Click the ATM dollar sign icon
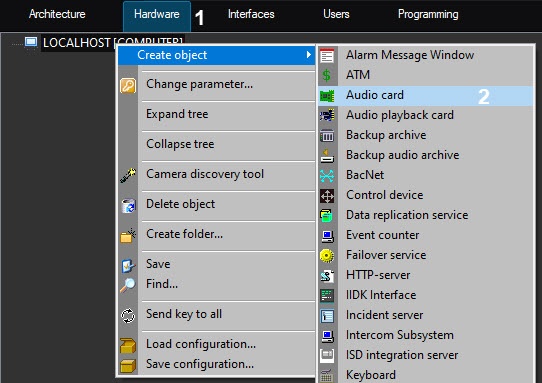The height and width of the screenshot is (383, 542). point(327,75)
